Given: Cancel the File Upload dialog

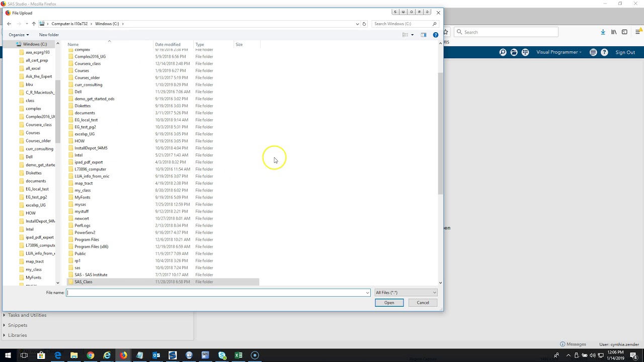Looking at the screenshot, I should 423,303.
